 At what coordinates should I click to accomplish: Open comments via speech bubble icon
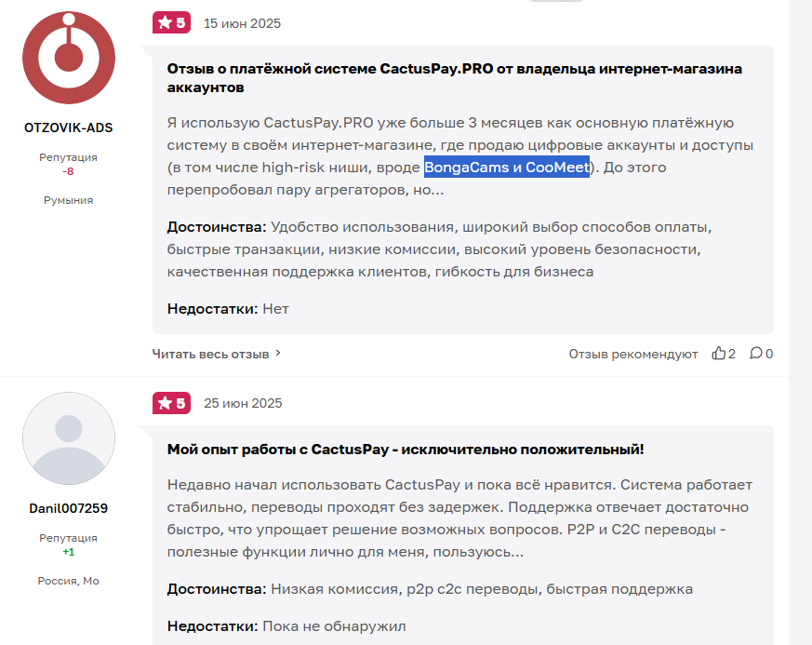pos(756,354)
